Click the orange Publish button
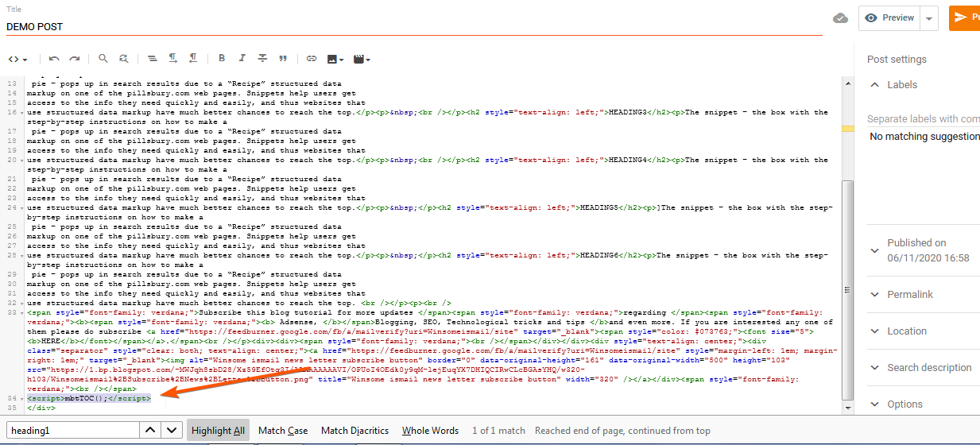 coord(964,17)
